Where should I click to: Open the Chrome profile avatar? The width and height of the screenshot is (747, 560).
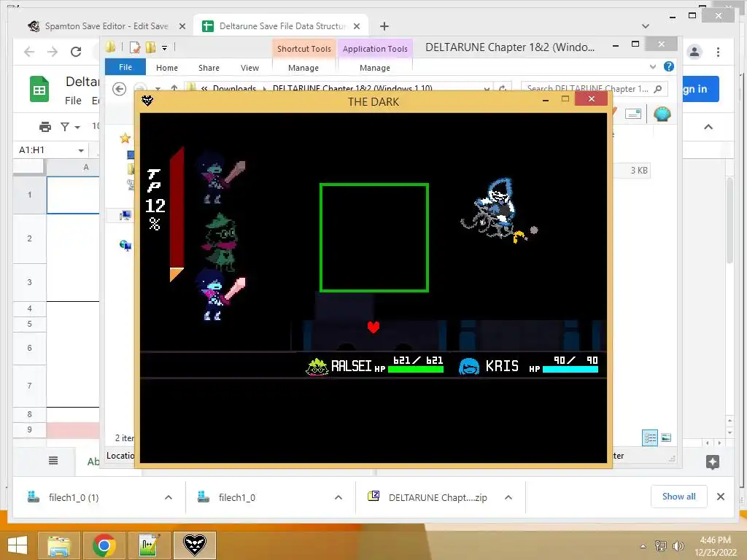coord(694,52)
